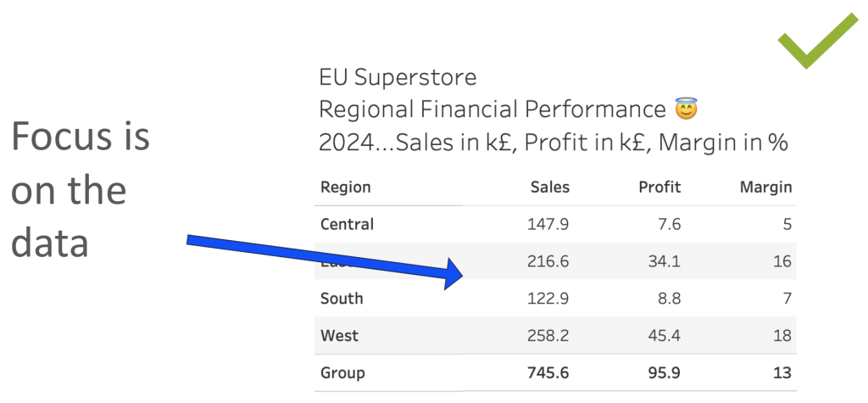Click the EU Superstore title text

tap(398, 77)
